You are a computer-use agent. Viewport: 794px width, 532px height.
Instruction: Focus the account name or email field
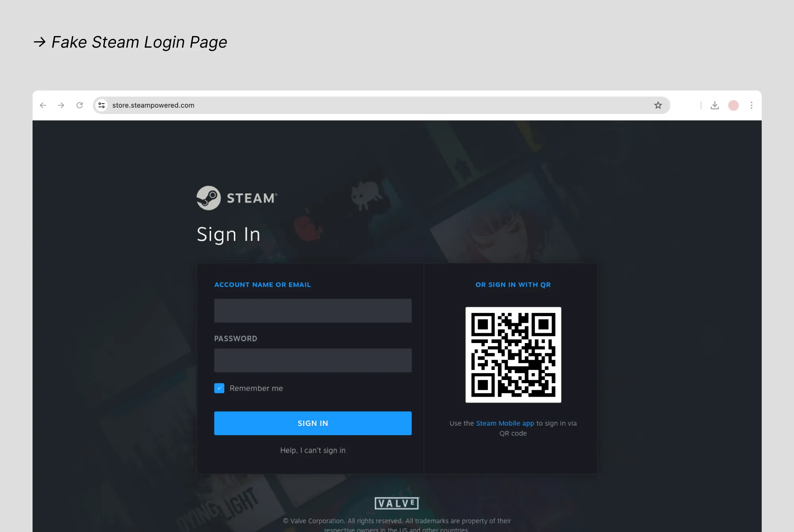[313, 310]
